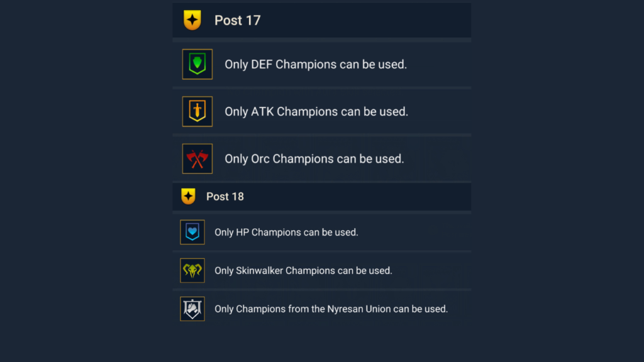Screen dimensions: 644x362
Task: Click the Post 18 title text
Action: (x=225, y=197)
